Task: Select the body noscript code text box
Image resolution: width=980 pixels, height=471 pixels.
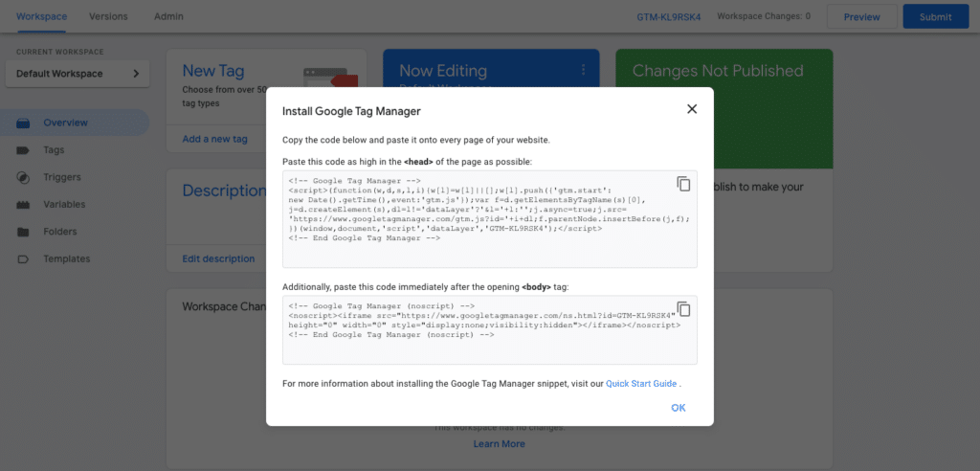Action: pyautogui.click(x=490, y=329)
